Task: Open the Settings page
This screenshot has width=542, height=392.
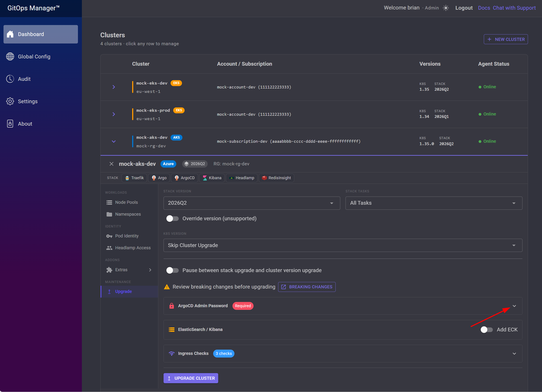Action: coord(41,101)
